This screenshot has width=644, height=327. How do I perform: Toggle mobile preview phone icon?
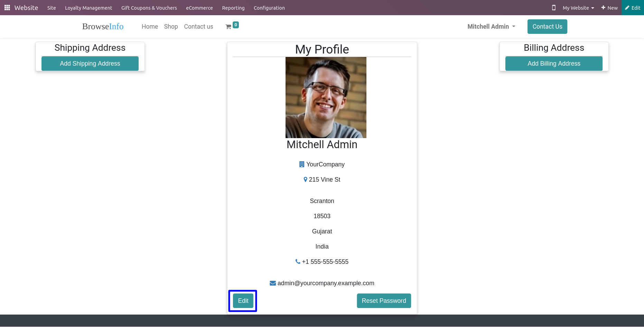pos(554,8)
